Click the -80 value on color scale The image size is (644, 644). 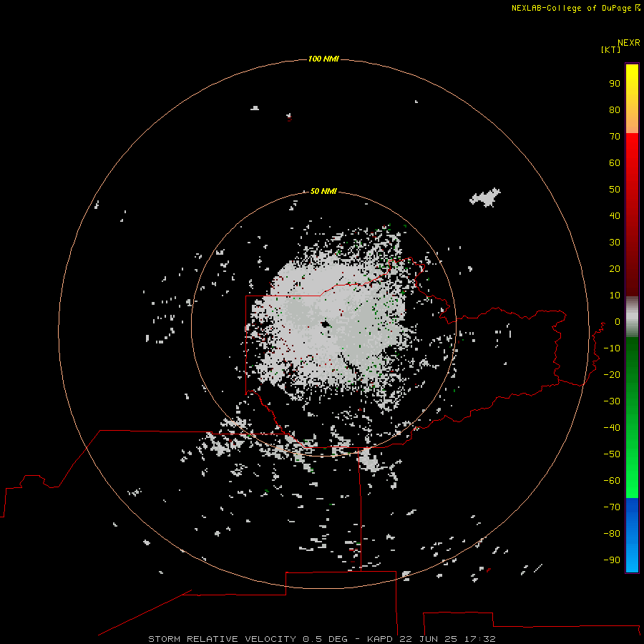pos(612,534)
